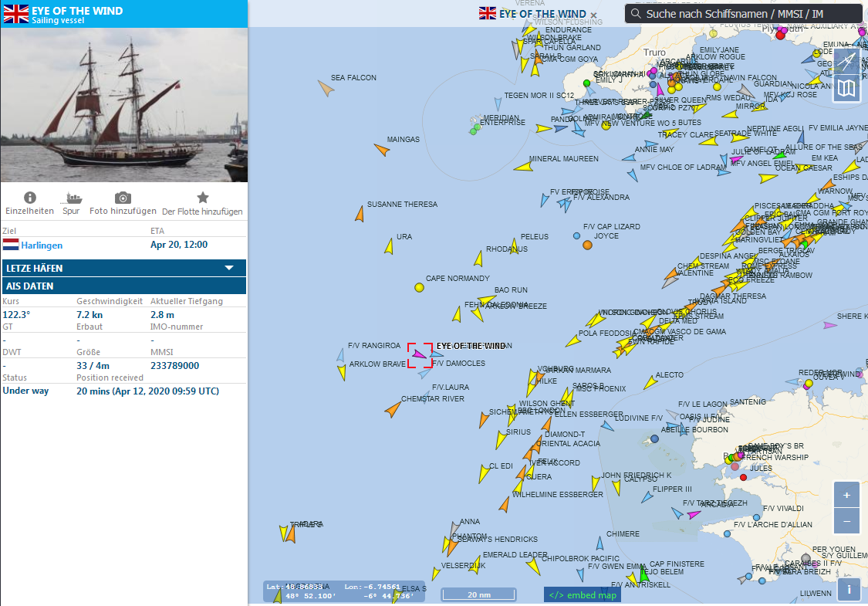868x606 pixels.
Task: Click the embed map button
Action: (x=583, y=595)
